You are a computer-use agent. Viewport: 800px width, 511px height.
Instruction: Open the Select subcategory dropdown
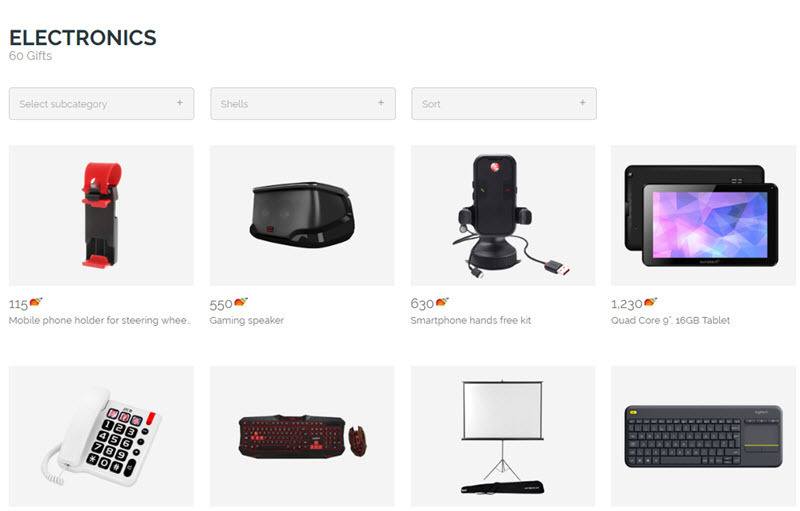point(102,104)
